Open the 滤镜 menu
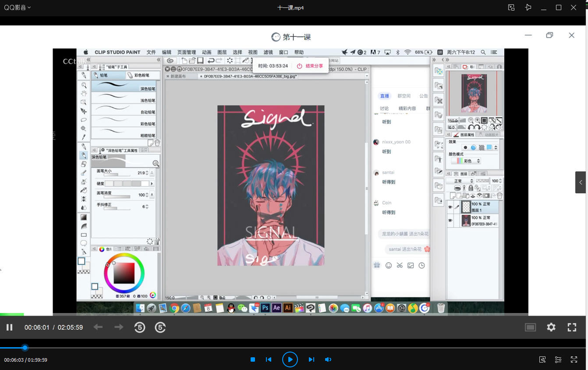This screenshot has height=370, width=588. (x=268, y=52)
